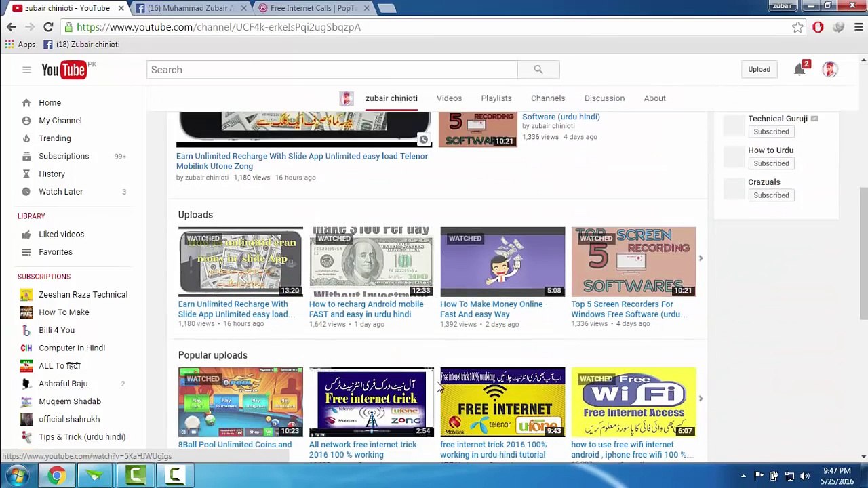Open the Channels tab
This screenshot has height=488, width=868.
548,98
